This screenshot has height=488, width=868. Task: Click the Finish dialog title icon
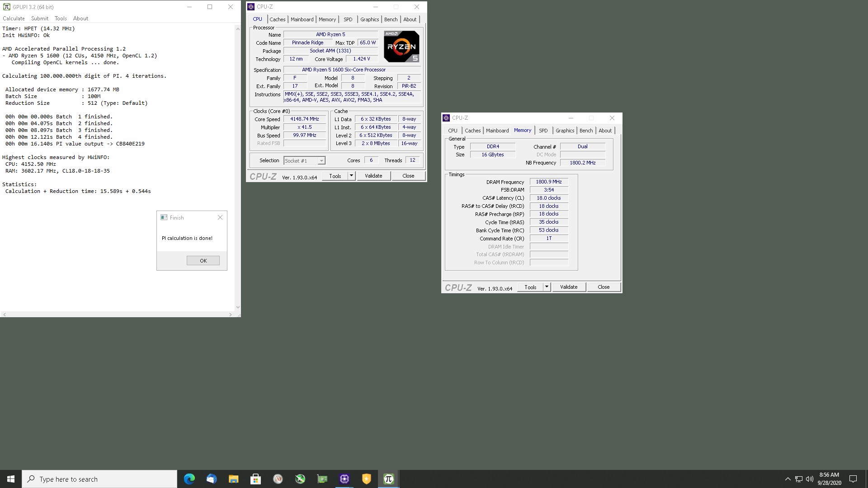tap(164, 217)
